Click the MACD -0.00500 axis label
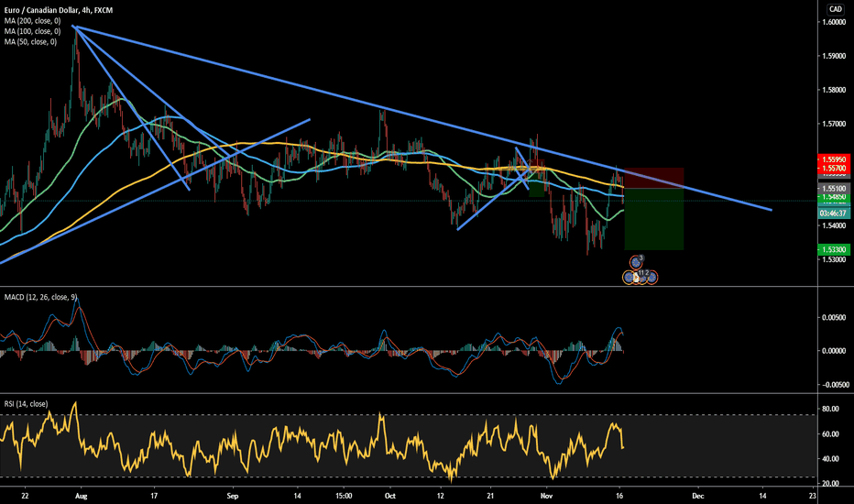Viewport: 854px width, 504px height. click(835, 385)
